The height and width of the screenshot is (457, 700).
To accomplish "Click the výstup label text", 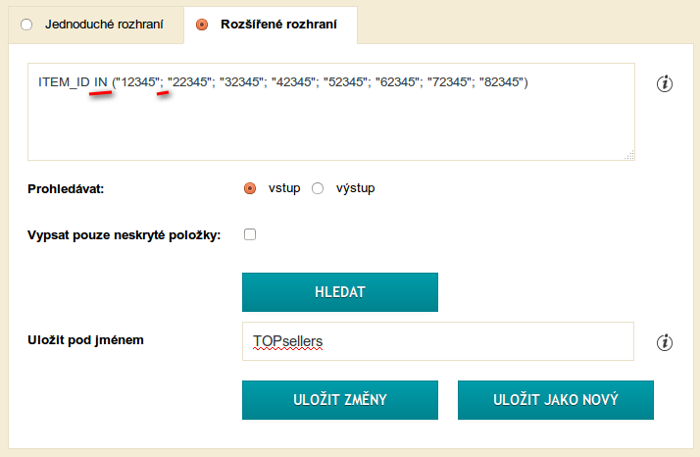I will pyautogui.click(x=353, y=188).
